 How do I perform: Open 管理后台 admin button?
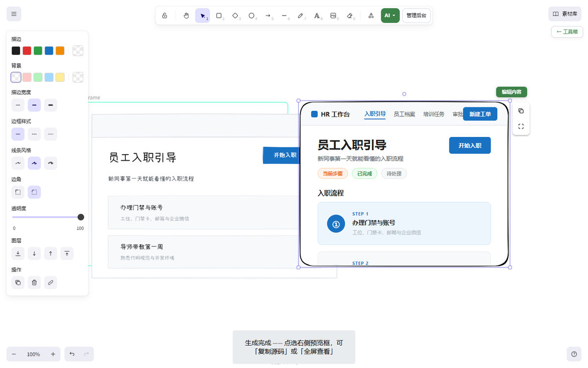tap(416, 16)
